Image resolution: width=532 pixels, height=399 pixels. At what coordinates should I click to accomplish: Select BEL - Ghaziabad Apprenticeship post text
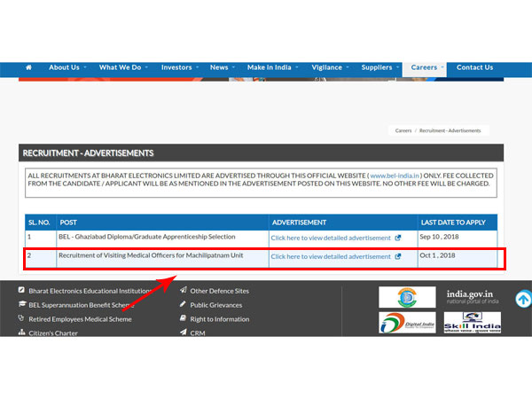[147, 237]
